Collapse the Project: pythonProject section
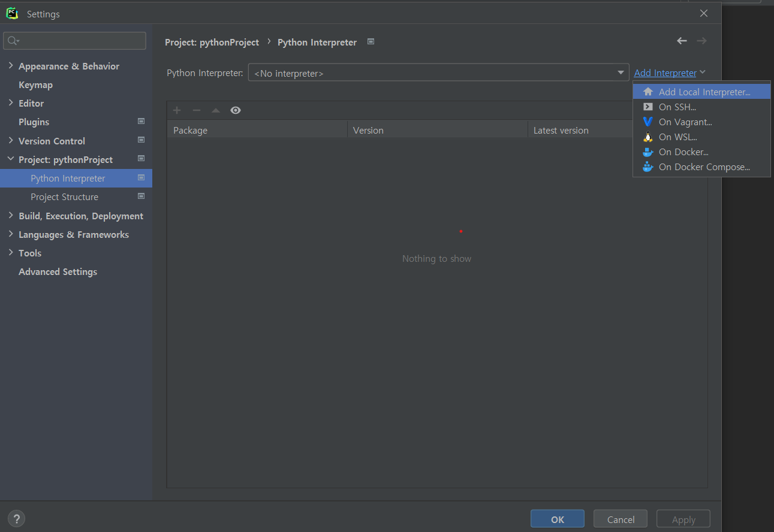774x532 pixels. tap(11, 159)
